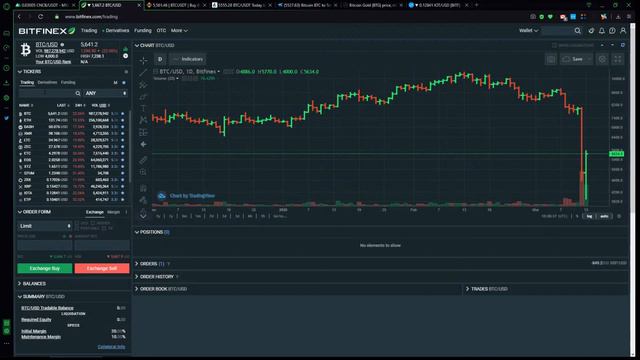Image resolution: width=640 pixels, height=360 pixels.
Task: Open the Indicators button on chart
Action: coord(188,59)
